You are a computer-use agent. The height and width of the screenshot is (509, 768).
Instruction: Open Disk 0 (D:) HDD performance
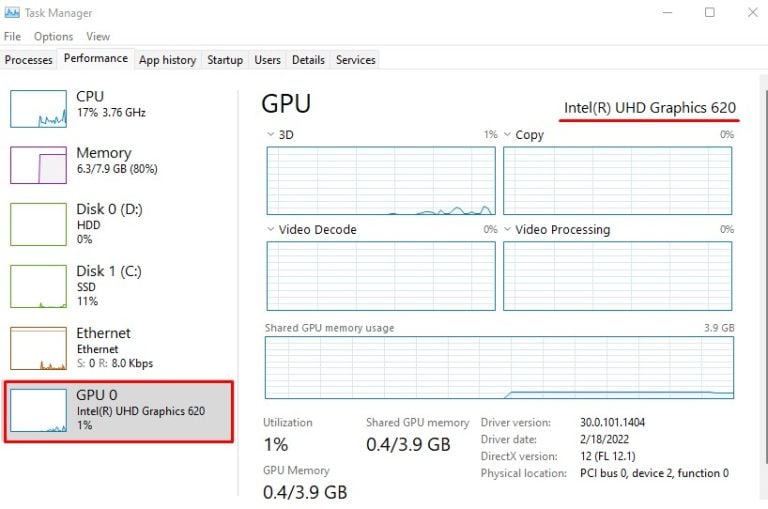click(x=38, y=224)
